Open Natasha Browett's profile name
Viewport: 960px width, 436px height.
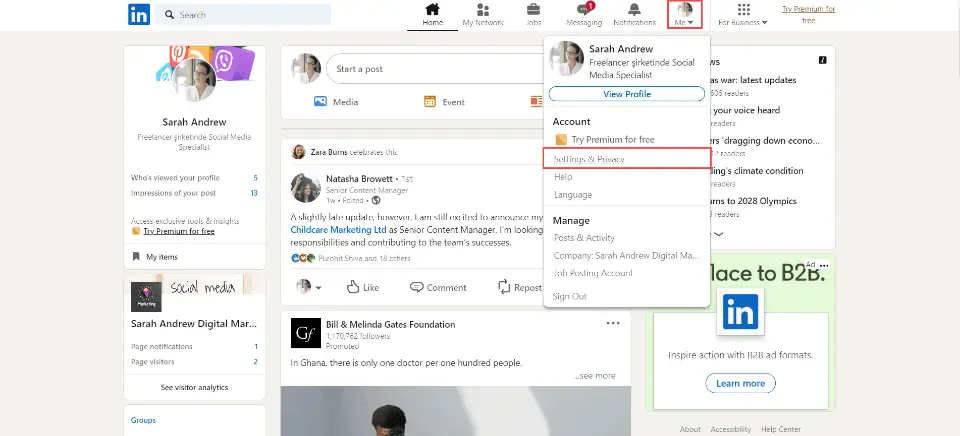click(359, 179)
